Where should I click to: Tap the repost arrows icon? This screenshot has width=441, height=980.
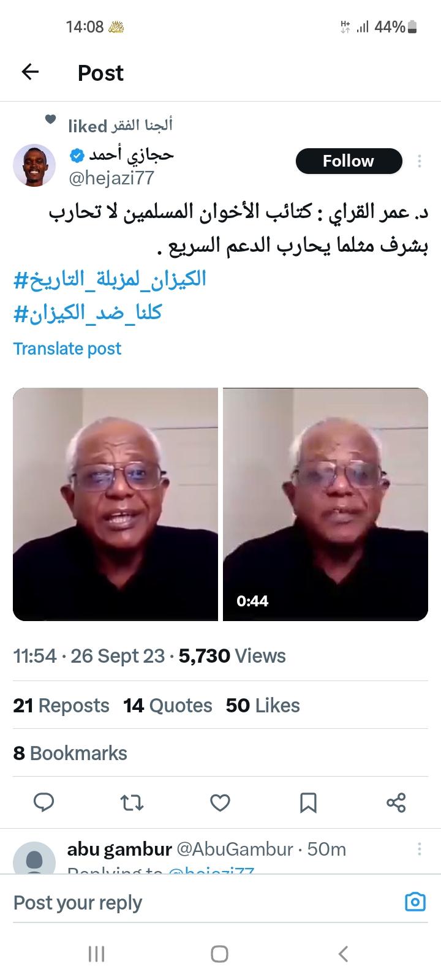click(x=132, y=802)
